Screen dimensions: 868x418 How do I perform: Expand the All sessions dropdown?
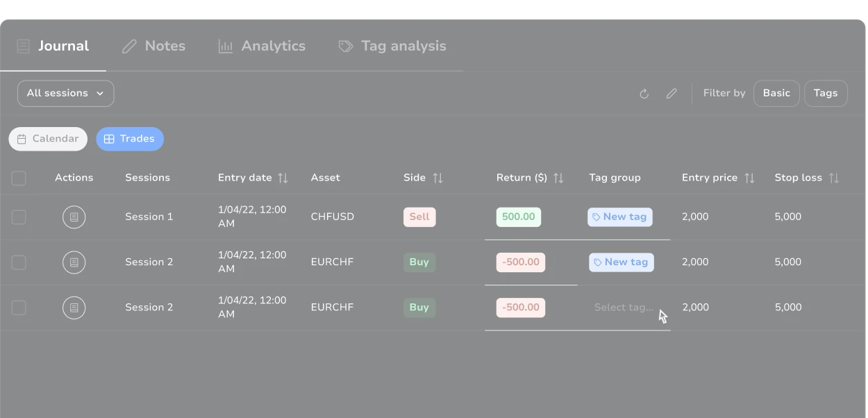66,93
